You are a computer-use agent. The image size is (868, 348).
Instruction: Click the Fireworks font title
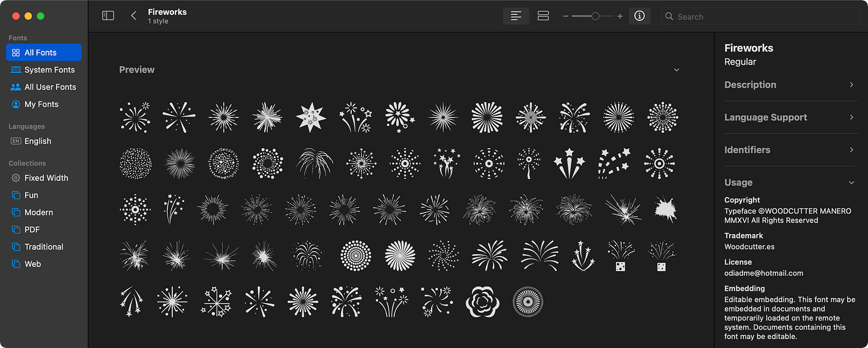coord(167,11)
